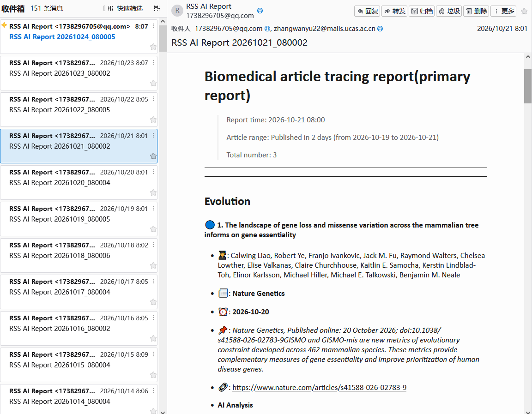Click the contact icon after recipient 1738296705@qq.com
Viewport: 532px width, 414px height.
pos(267,29)
